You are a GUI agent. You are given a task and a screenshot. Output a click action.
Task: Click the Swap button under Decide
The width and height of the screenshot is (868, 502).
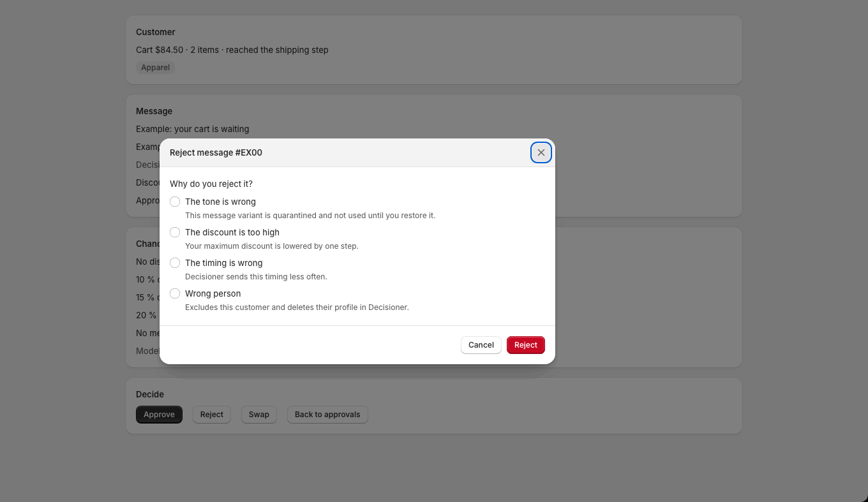259,415
